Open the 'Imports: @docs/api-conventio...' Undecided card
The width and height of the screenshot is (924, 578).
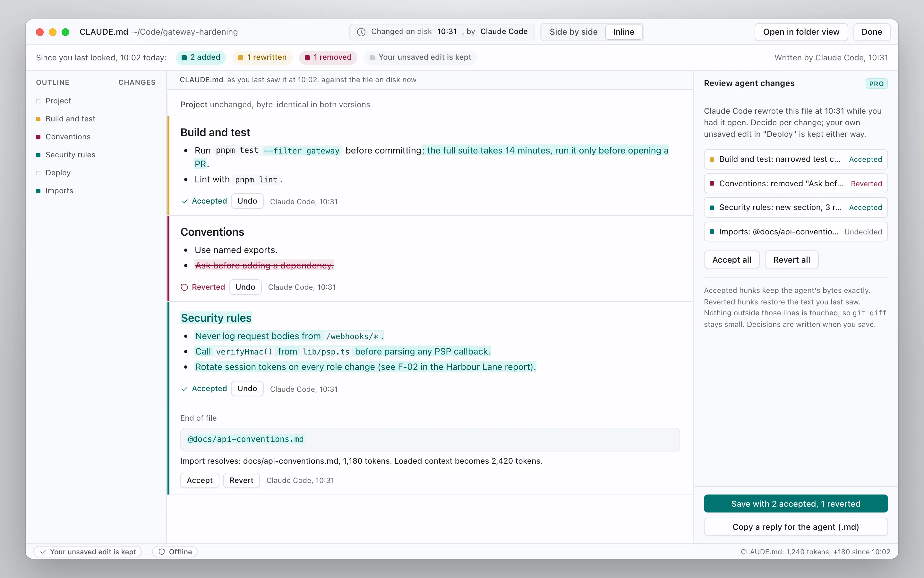[x=796, y=232]
